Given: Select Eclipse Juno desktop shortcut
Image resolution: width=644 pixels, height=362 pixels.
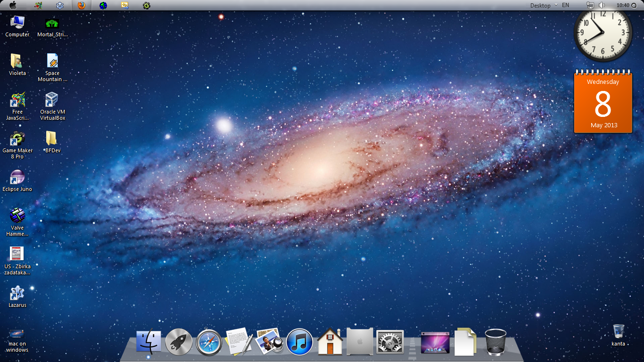Looking at the screenshot, I should pyautogui.click(x=17, y=180).
